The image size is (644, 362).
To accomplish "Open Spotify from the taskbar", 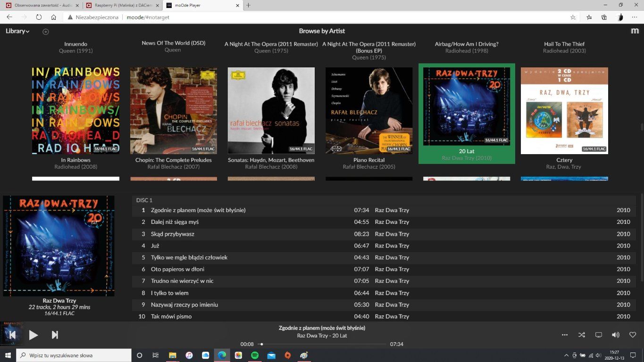I will pos(255,355).
